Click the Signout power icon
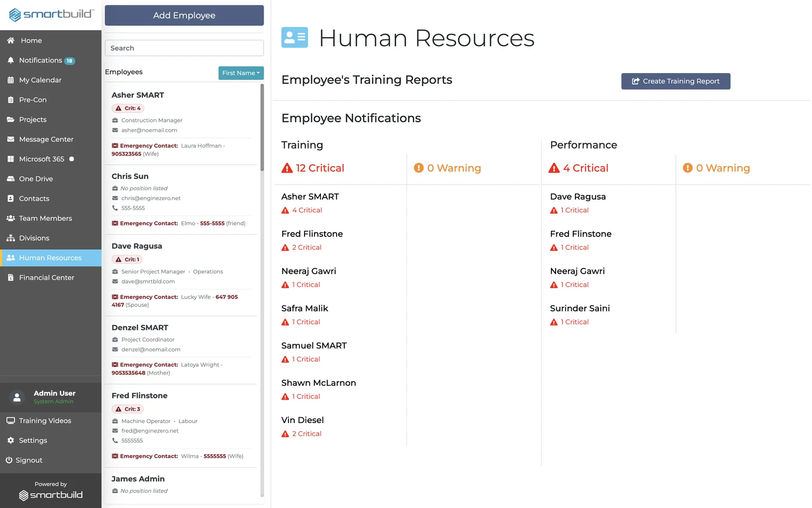This screenshot has height=508, width=812. pyautogui.click(x=9, y=460)
